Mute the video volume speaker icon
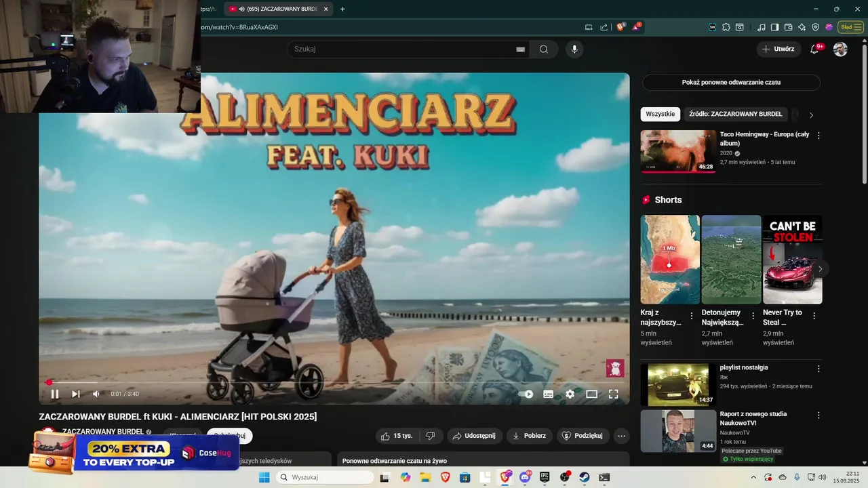Viewport: 868px width, 488px height. click(x=96, y=394)
